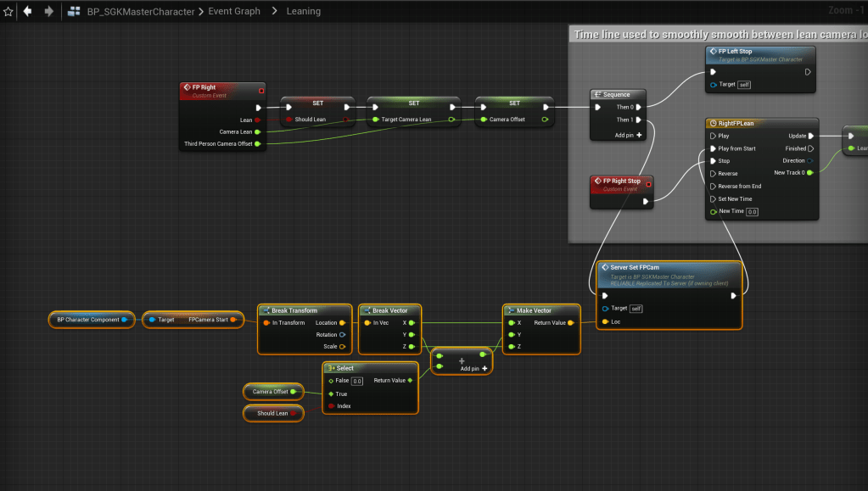Click the Break Transform node header icon
Screen dimensions: 868x491
click(x=265, y=310)
